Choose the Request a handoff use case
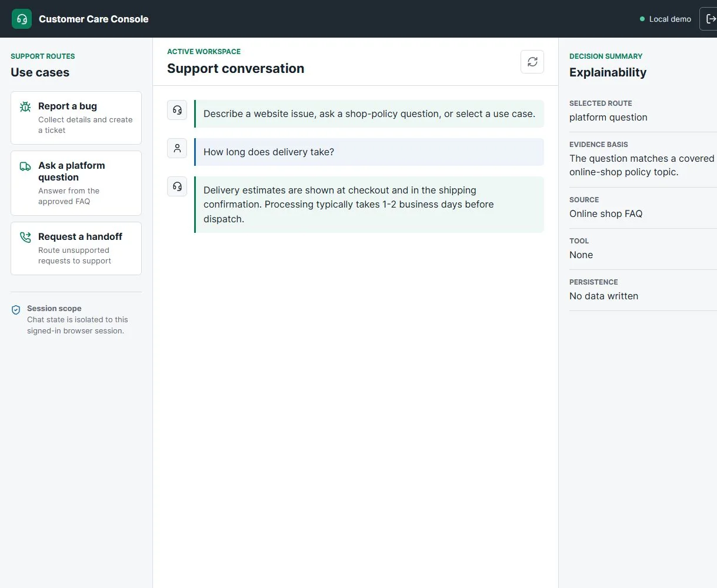 point(76,248)
